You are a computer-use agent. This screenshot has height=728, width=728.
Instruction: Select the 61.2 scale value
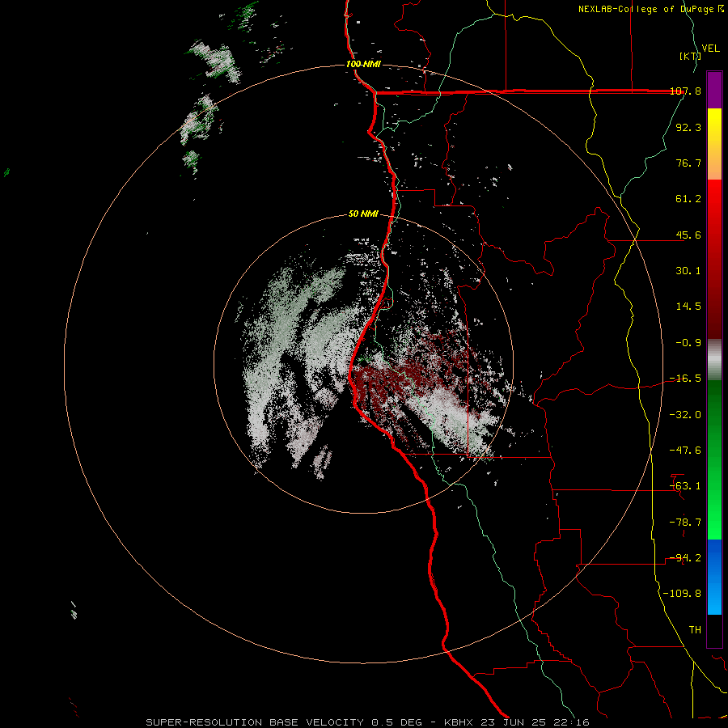click(x=688, y=199)
